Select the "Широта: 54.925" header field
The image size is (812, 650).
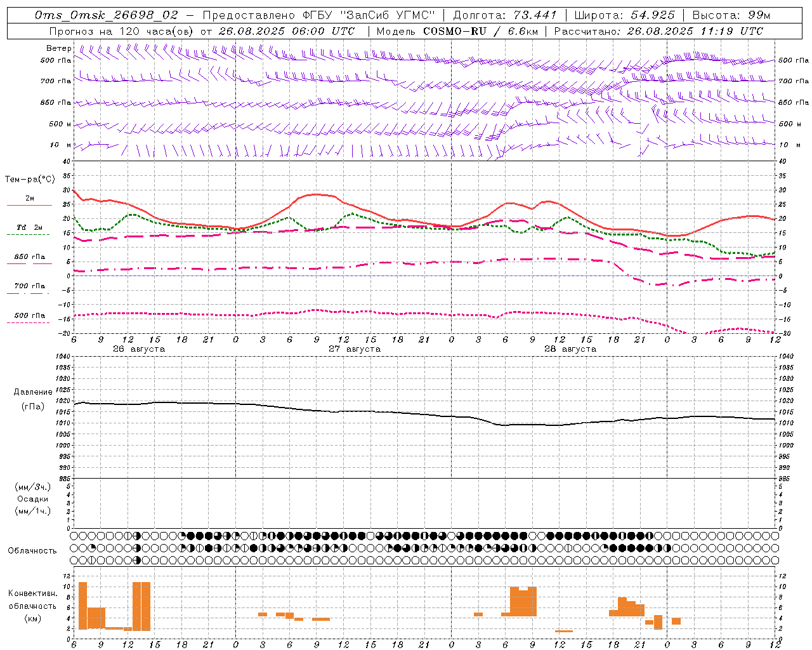tap(624, 15)
